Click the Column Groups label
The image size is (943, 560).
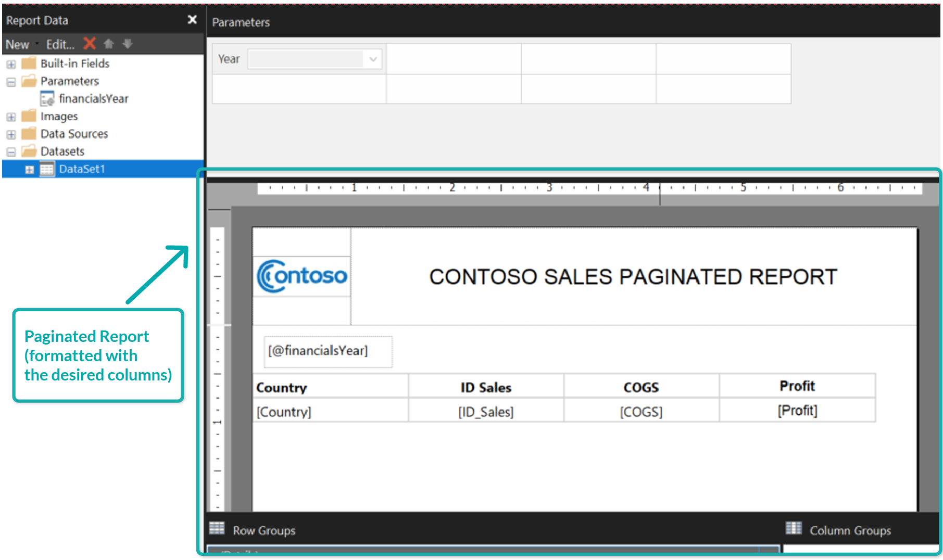[850, 530]
